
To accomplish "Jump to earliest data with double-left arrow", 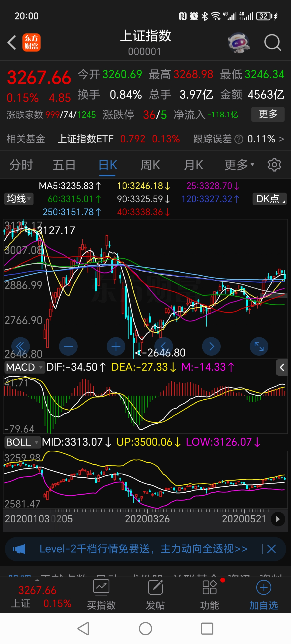I will click(20, 346).
